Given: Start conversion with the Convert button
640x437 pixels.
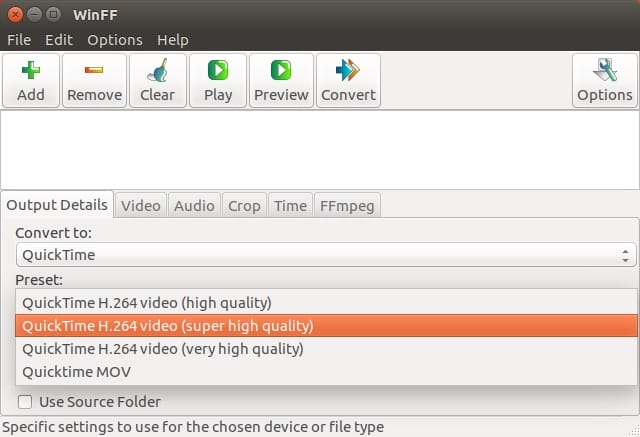Looking at the screenshot, I should click(349, 81).
